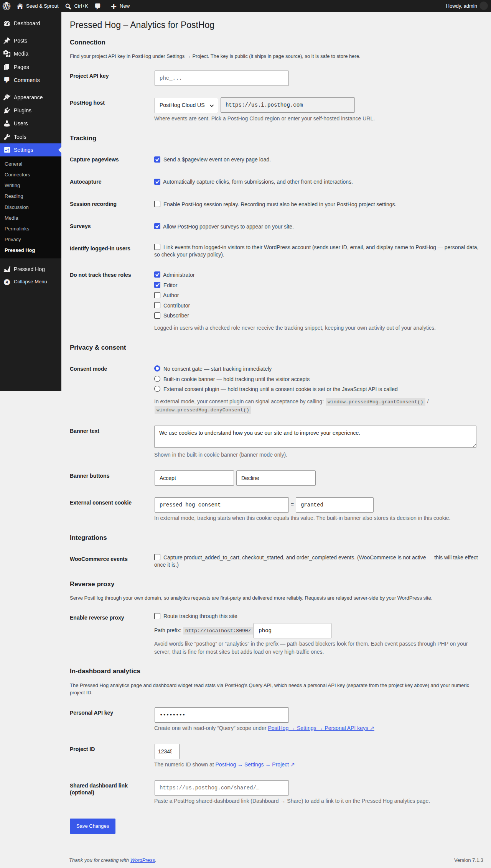Viewport: 491px width, 868px height.
Task: Click the Save Changes button
Action: point(92,826)
